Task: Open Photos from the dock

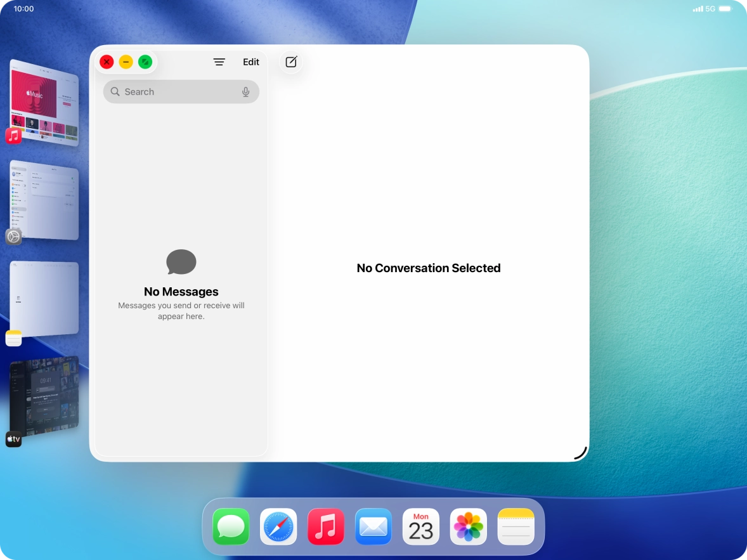Action: (468, 526)
